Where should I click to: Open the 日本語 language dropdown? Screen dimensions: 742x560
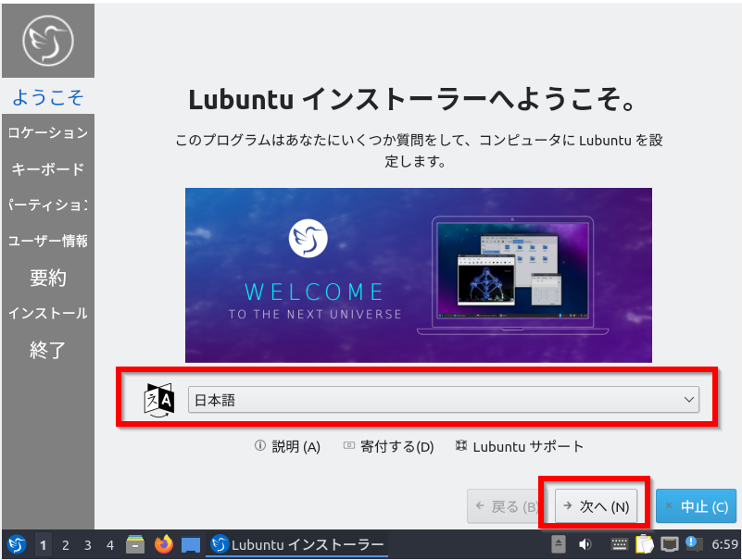(x=444, y=400)
